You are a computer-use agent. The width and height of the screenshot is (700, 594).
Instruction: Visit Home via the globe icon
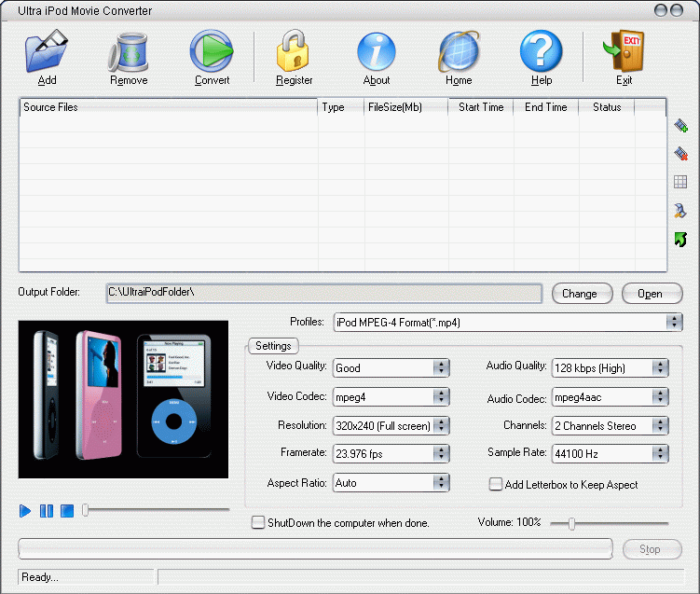coord(459,53)
